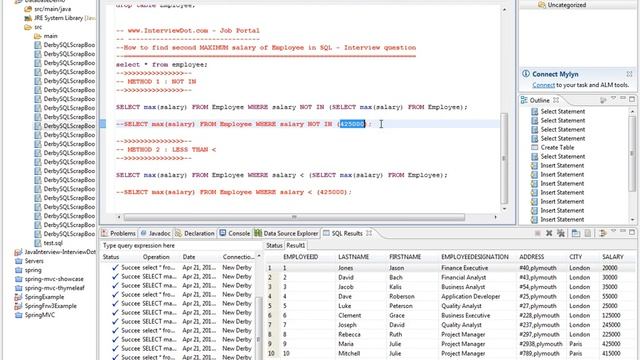Switch to the Console tab
640x360 pixels.
[x=234, y=233]
